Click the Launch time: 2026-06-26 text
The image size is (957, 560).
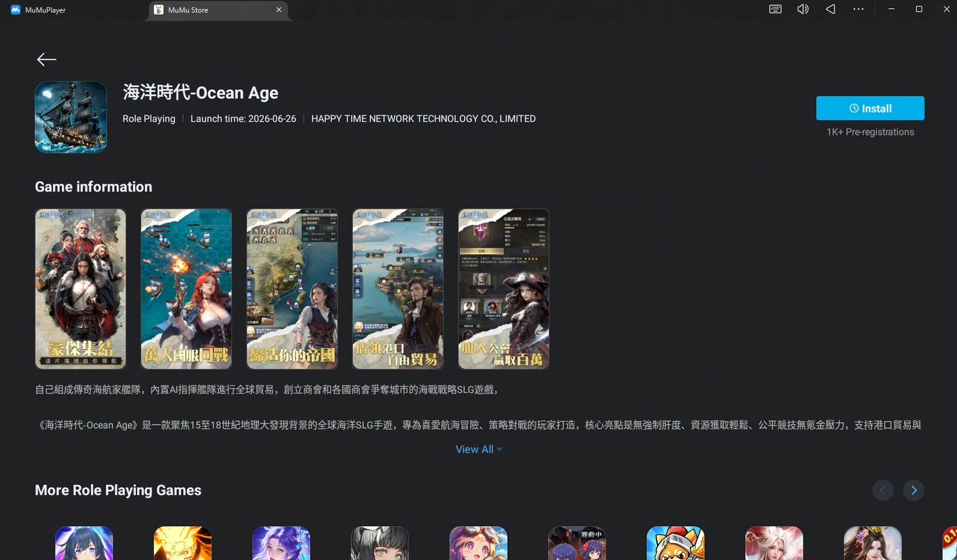(243, 119)
